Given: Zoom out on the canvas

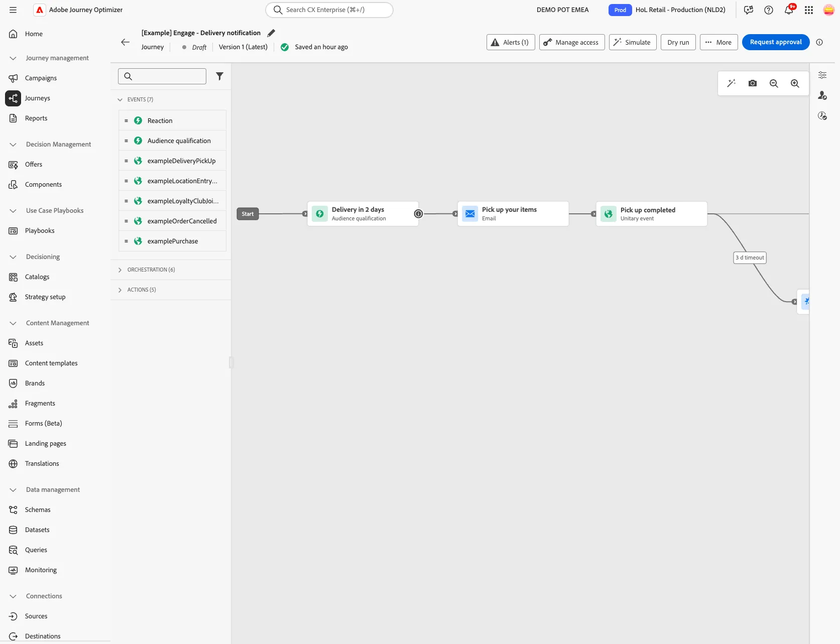Looking at the screenshot, I should pyautogui.click(x=774, y=83).
